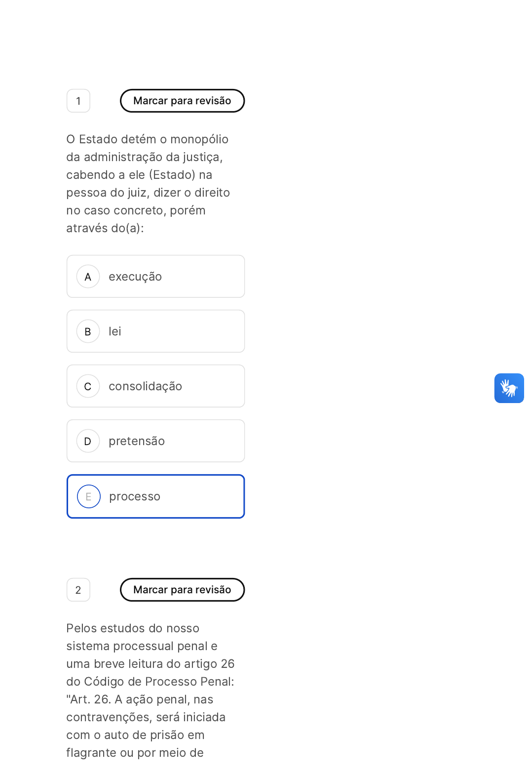This screenshot has width=532, height=776.
Task: Click the letter B circle
Action: tap(88, 331)
